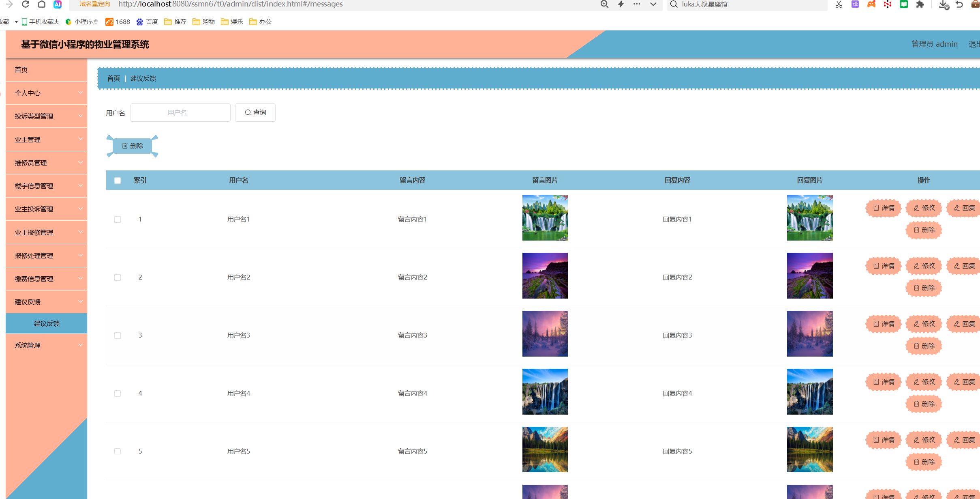Click the 留言内容3 table cell

413,336
